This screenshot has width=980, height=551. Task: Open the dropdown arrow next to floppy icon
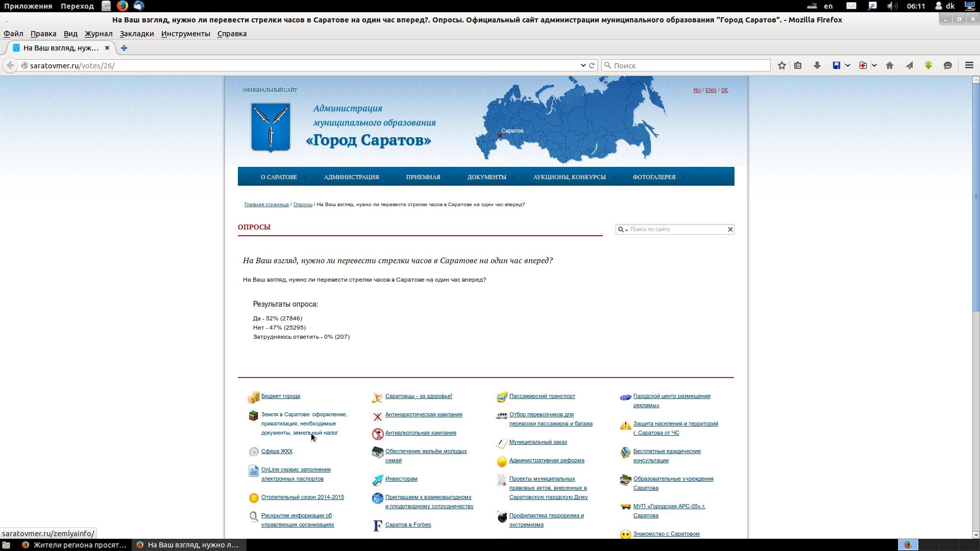[x=848, y=65]
